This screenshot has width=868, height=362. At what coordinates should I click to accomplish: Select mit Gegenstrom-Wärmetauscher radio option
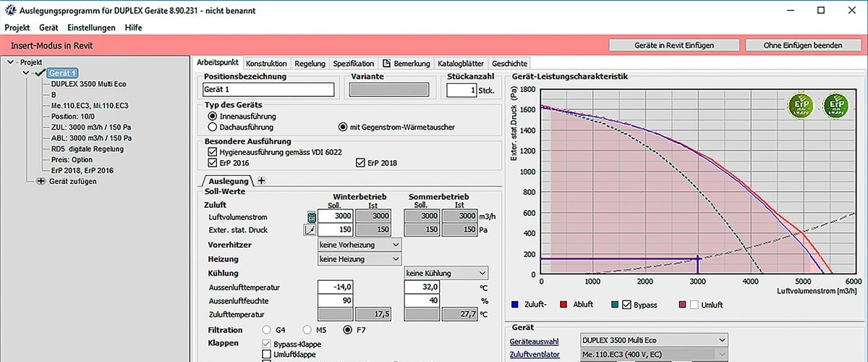[x=343, y=127]
